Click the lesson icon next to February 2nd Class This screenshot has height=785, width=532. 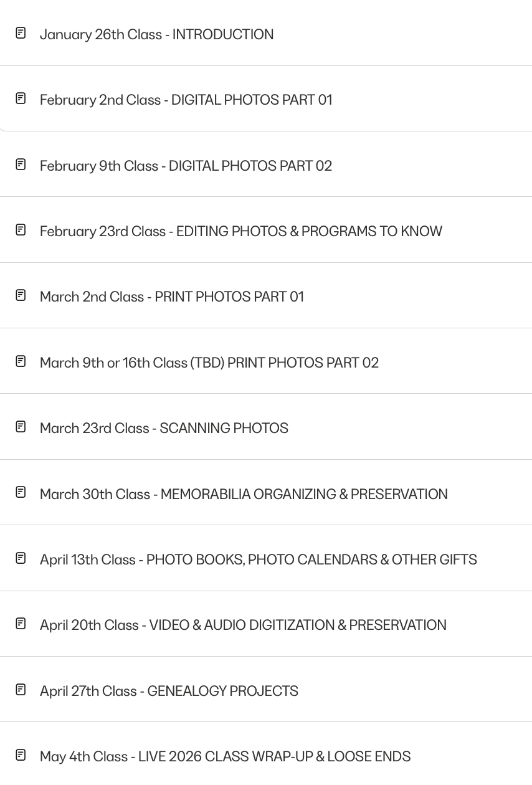coord(21,98)
